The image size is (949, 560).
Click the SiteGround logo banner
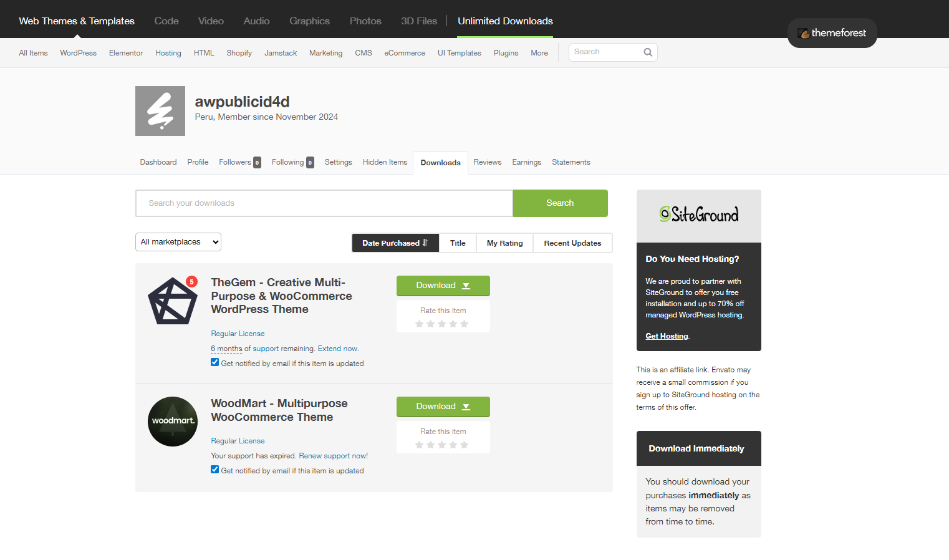pyautogui.click(x=698, y=215)
